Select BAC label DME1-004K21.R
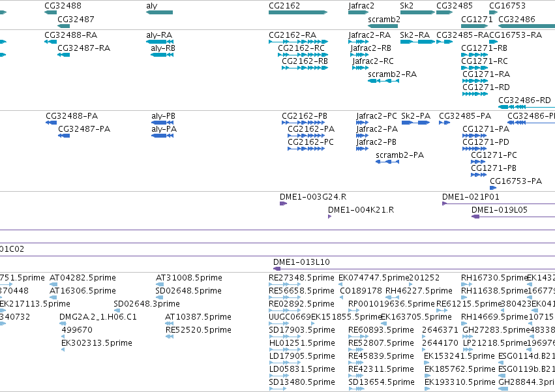555x392 pixels. (361, 210)
